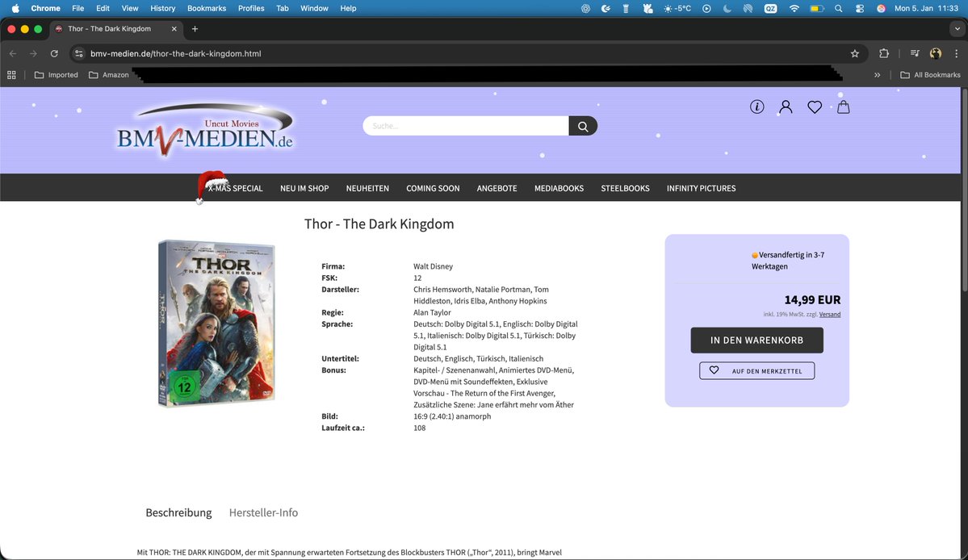Click the page vertical scrollbar
Viewport: 968px width, 560px height.
(964, 190)
